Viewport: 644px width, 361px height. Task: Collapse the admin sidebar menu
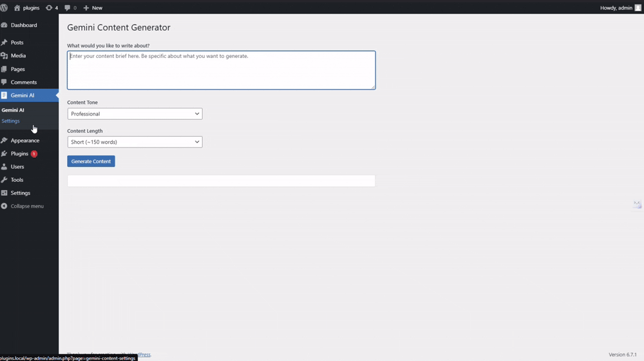pos(26,206)
